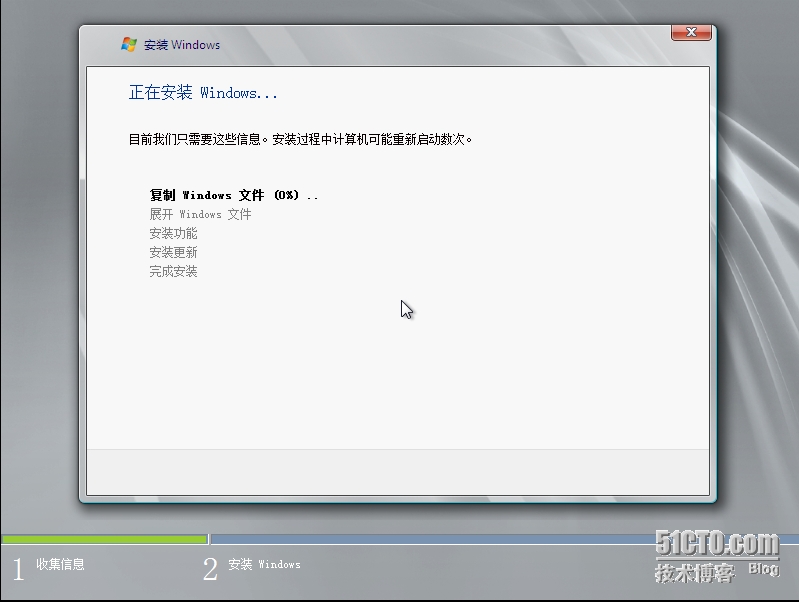
Task: Click the Blog watermark text
Action: tap(763, 569)
